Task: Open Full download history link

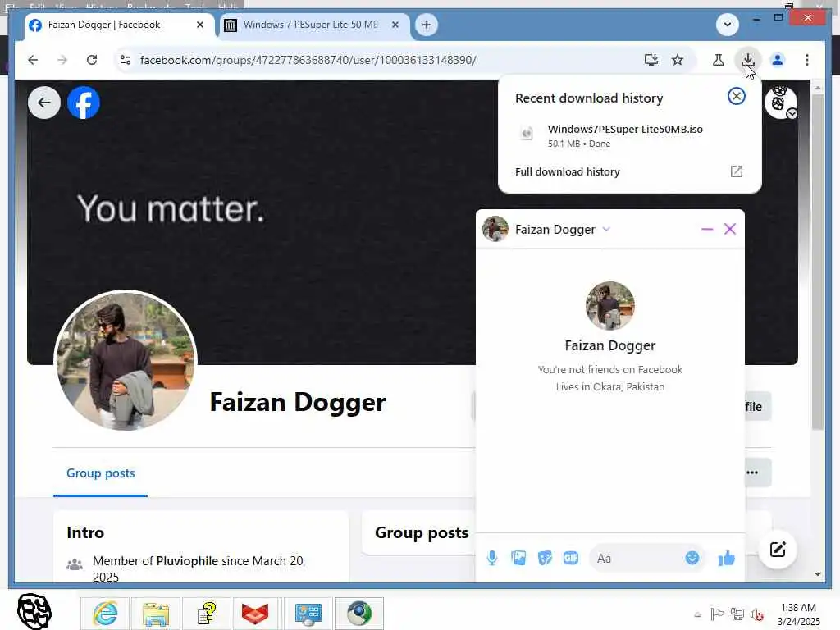Action: coord(568,172)
